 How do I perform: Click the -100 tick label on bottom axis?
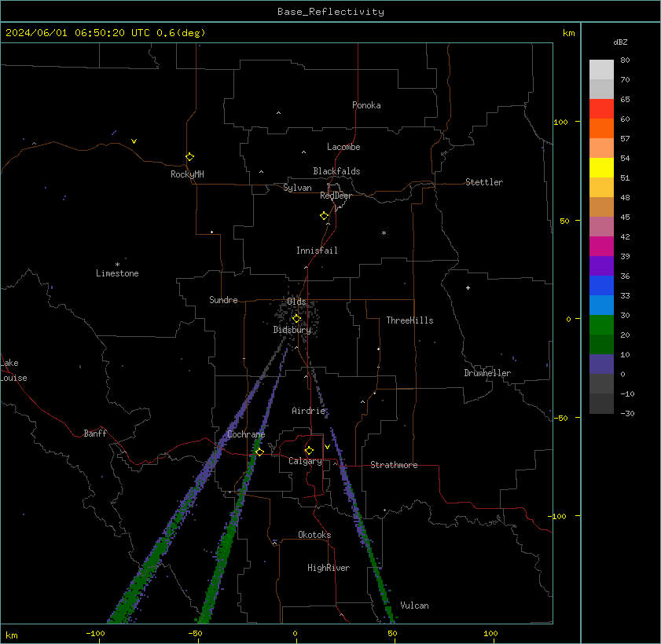tap(95, 634)
